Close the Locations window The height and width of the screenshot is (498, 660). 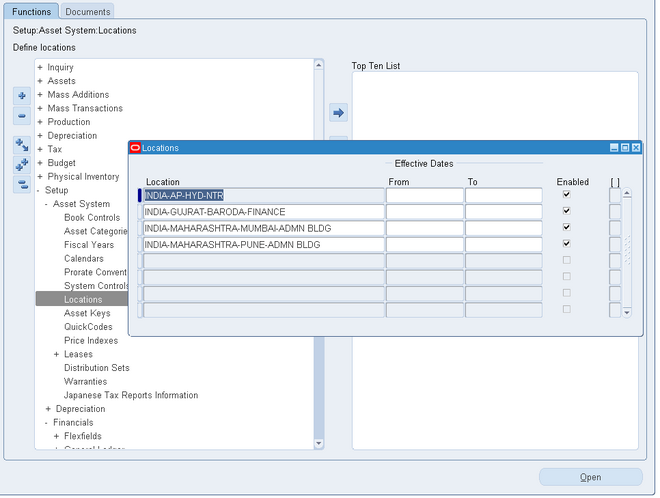pos(636,148)
